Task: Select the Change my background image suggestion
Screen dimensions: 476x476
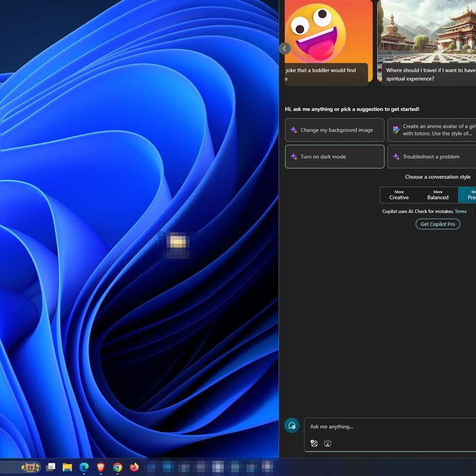Action: 335,130
